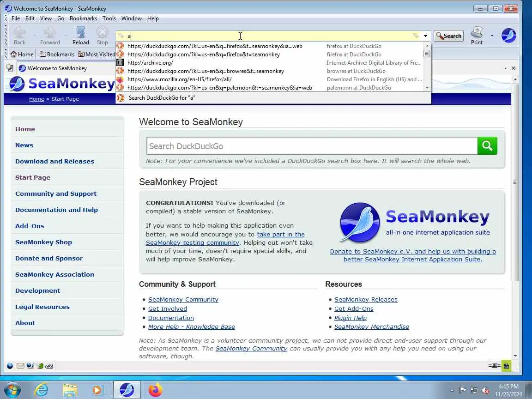
Task: Open the Edit menu
Action: pyautogui.click(x=30, y=18)
